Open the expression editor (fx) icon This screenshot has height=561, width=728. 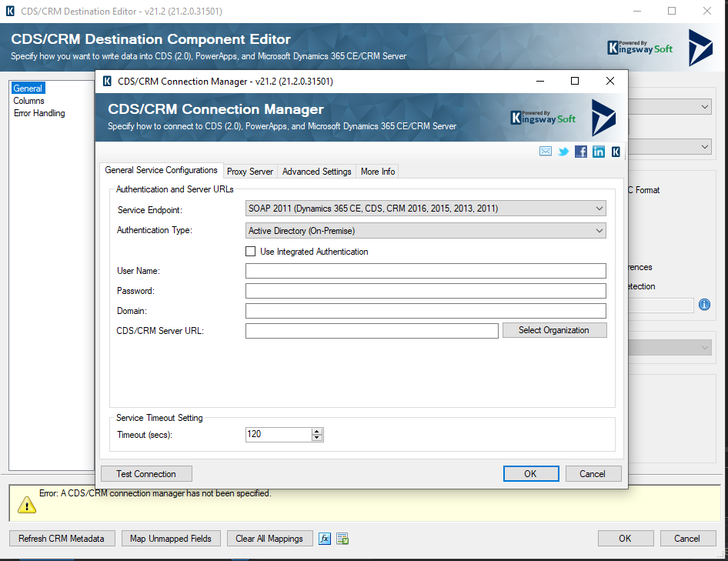[324, 538]
